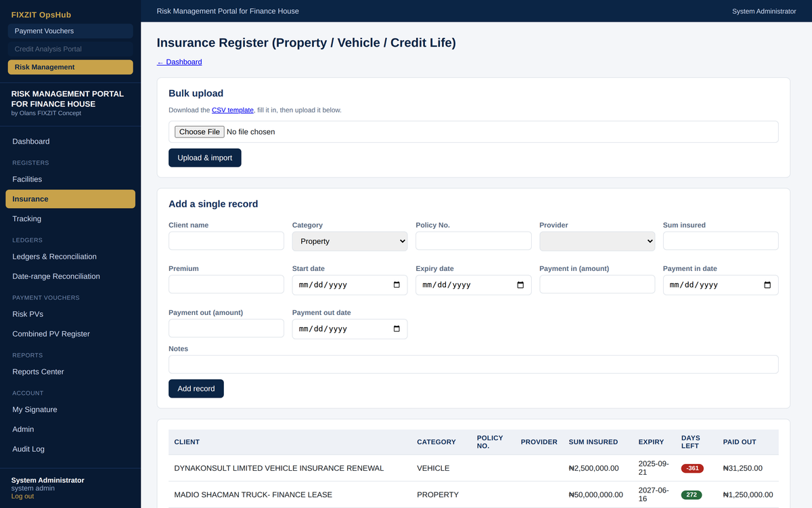Open My Signature page
This screenshot has width=812, height=508.
[x=70, y=410]
